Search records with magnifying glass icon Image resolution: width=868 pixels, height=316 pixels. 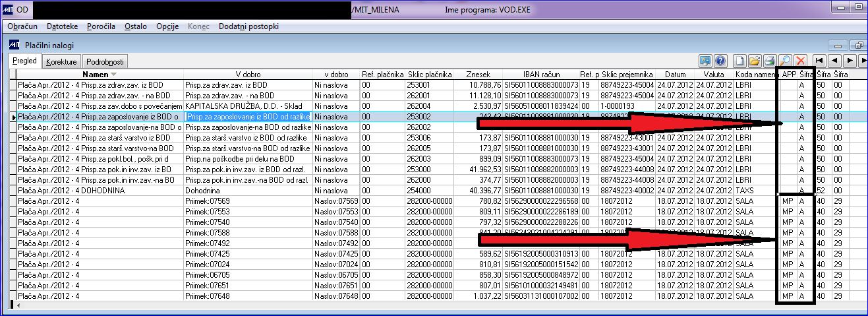pyautogui.click(x=785, y=61)
